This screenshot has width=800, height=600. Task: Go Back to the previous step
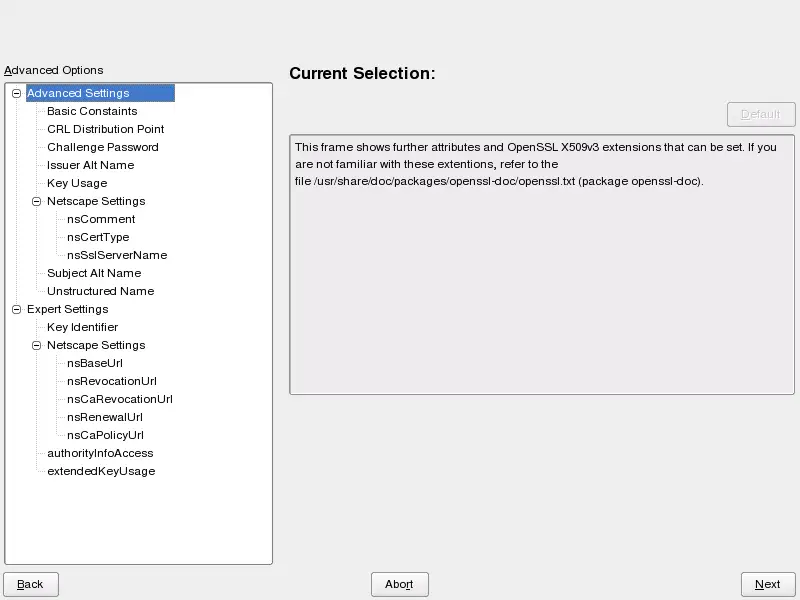31,584
